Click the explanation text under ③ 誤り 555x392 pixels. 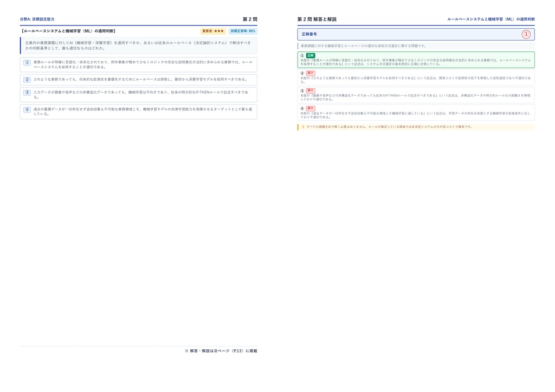point(416,97)
